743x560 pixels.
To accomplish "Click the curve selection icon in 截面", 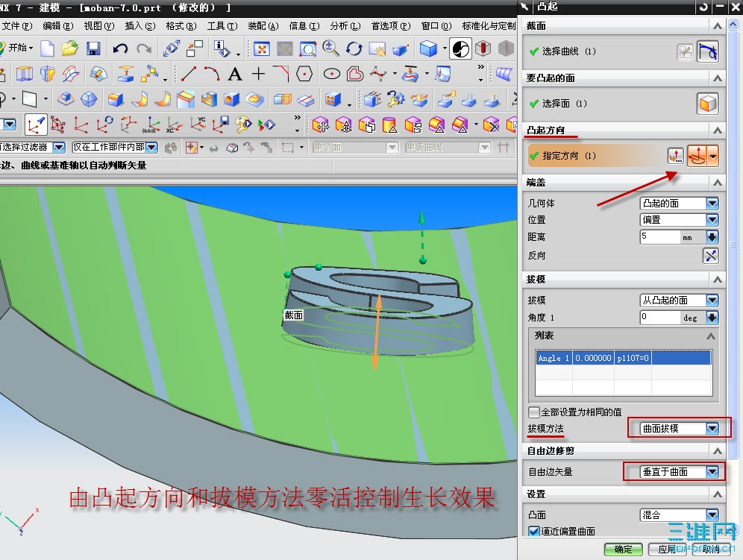I will coord(707,51).
